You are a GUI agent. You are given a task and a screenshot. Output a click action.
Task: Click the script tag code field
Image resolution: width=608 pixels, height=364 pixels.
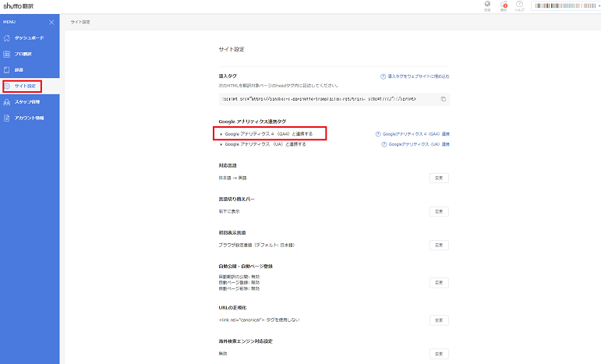334,99
